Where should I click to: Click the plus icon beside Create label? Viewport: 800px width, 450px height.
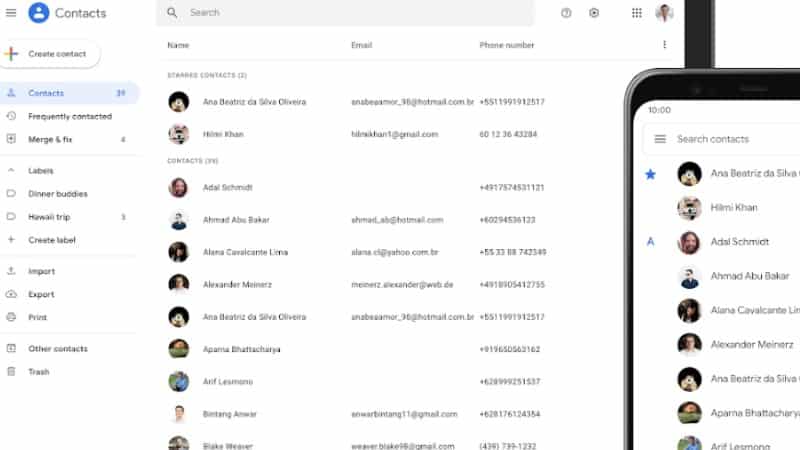[11, 239]
